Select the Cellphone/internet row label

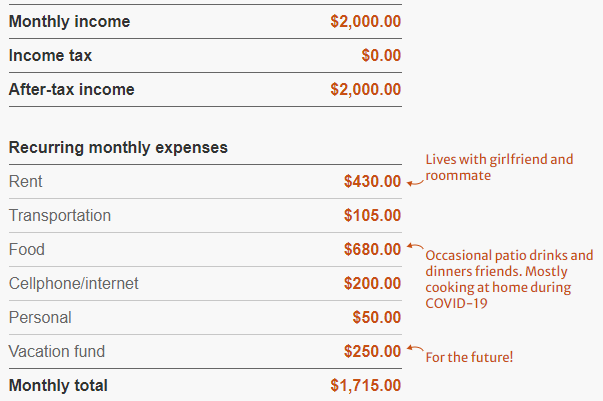pyautogui.click(x=73, y=284)
